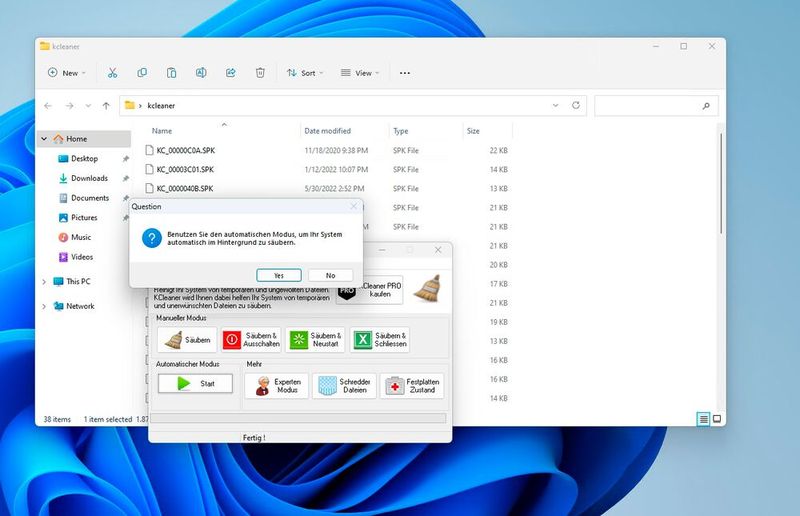
Task: Click the search magnifier icon
Action: click(x=706, y=106)
